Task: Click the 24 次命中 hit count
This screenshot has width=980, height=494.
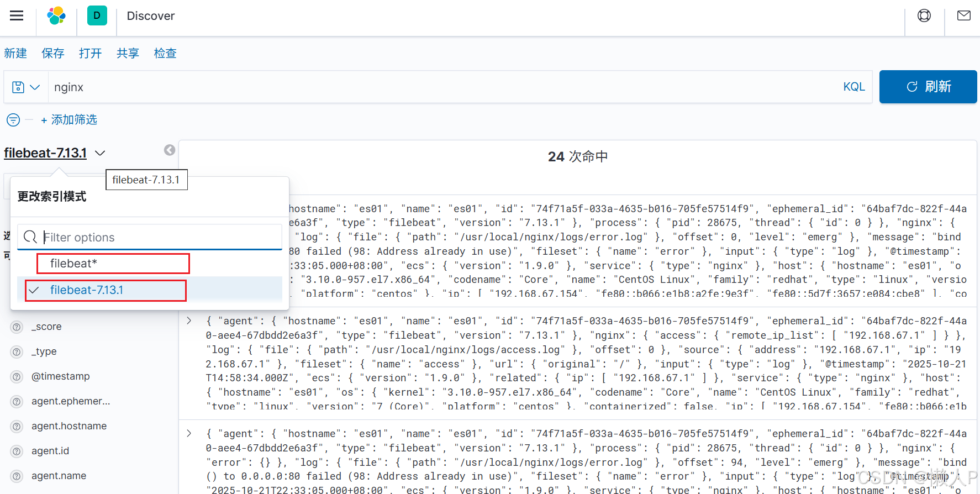Action: (x=578, y=157)
